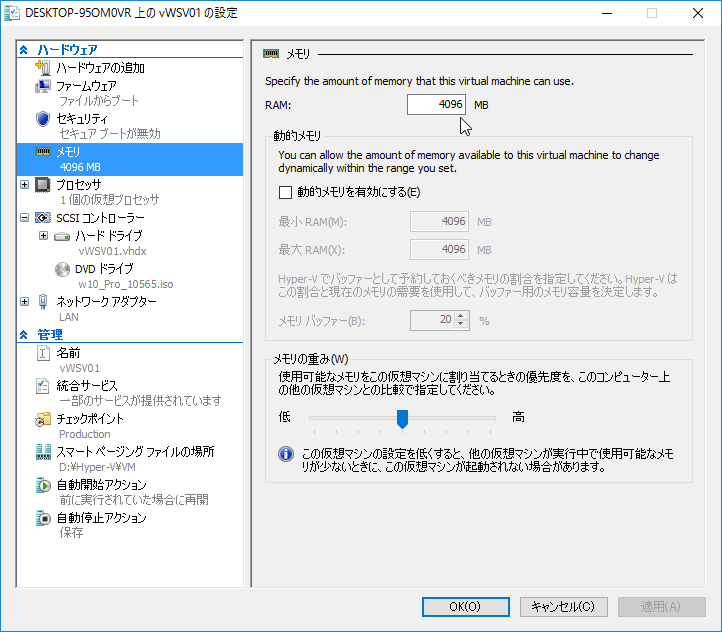Screen dimensions: 722x632
Task: Click the スマート ページング ファイルの場所 icon
Action: pos(43,452)
